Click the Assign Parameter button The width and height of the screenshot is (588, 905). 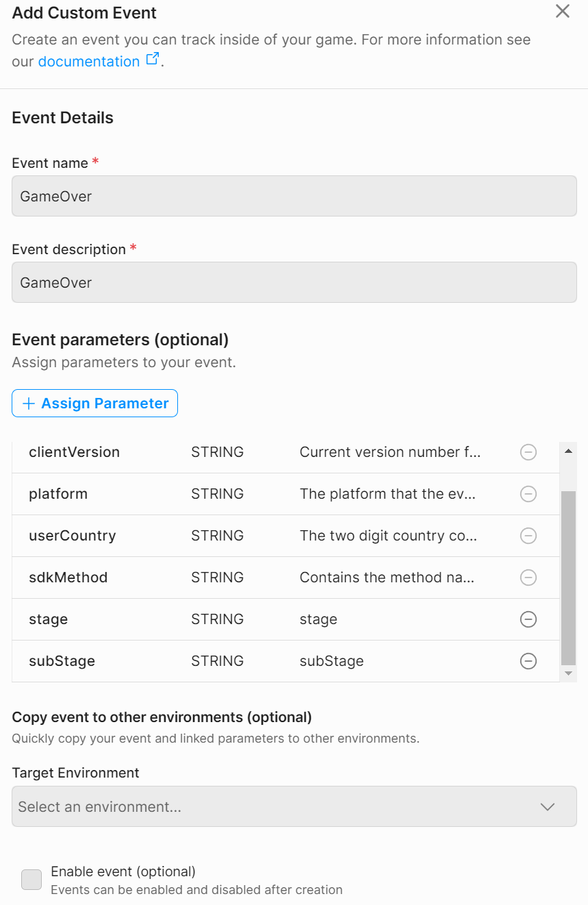(94, 404)
